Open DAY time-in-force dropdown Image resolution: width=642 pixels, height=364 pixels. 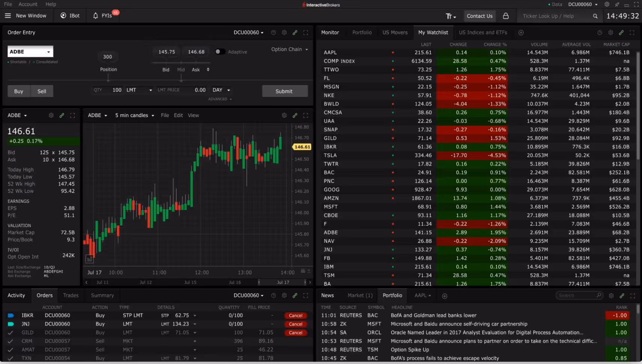(221, 90)
